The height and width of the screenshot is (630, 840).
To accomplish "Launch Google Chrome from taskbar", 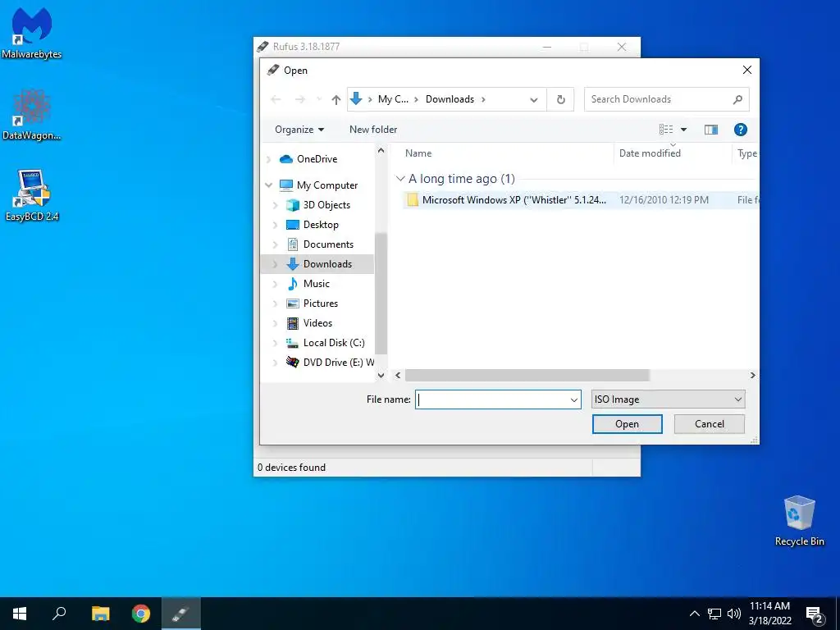I will (141, 614).
